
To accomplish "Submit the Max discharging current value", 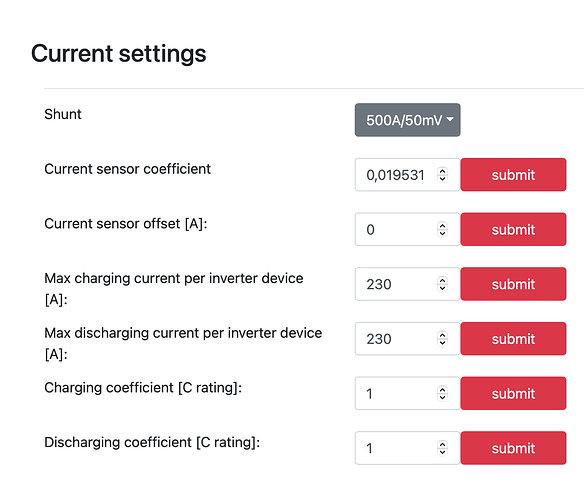I will (513, 339).
